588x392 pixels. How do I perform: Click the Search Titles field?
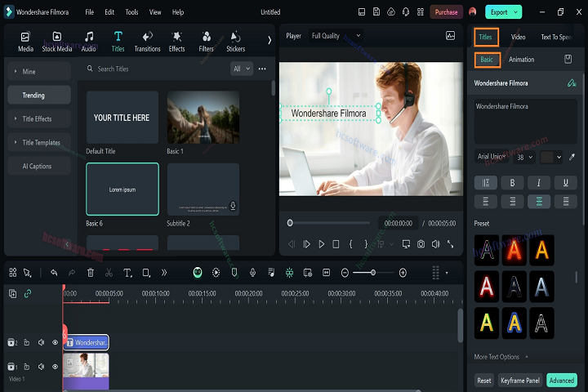156,69
